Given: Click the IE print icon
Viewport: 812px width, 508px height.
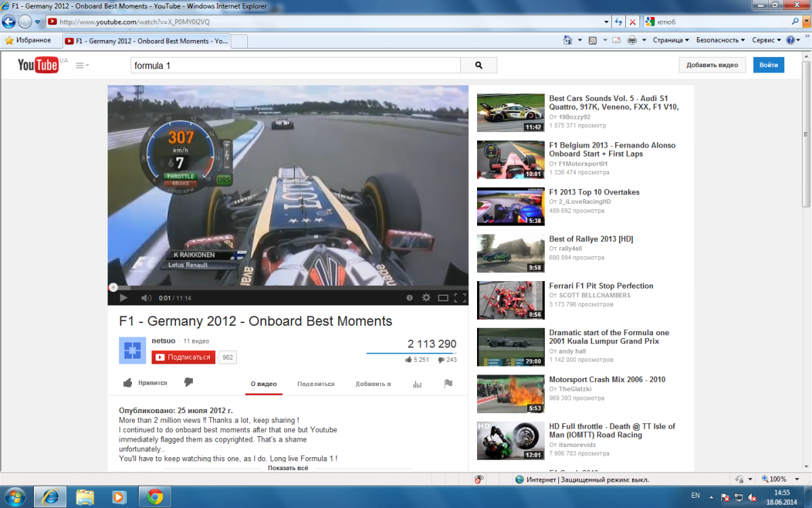Looking at the screenshot, I should 631,41.
